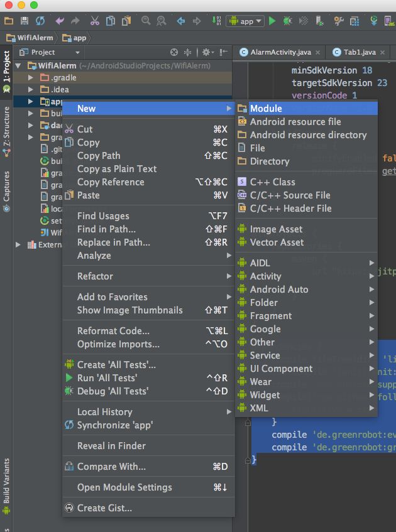Collapse the WifiAlerm root tree node
396x532 pixels.
pos(18,65)
